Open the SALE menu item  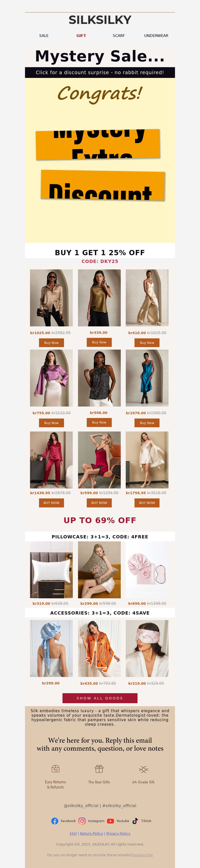click(44, 35)
